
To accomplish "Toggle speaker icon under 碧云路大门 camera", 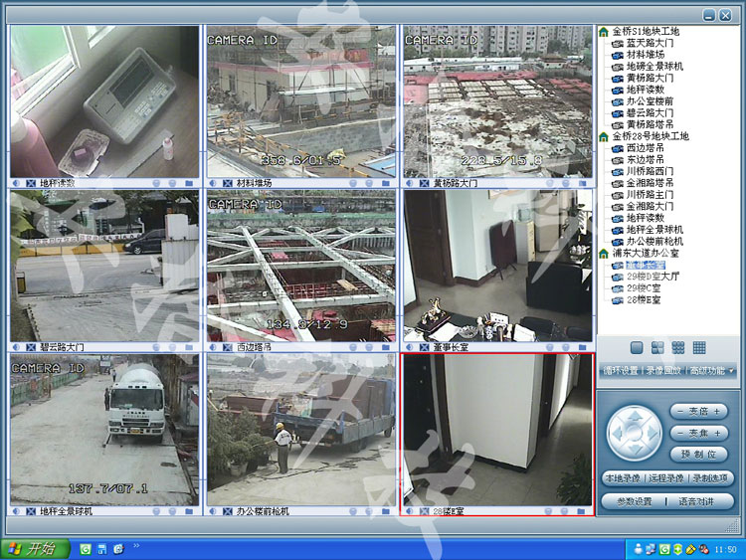I will tap(17, 347).
